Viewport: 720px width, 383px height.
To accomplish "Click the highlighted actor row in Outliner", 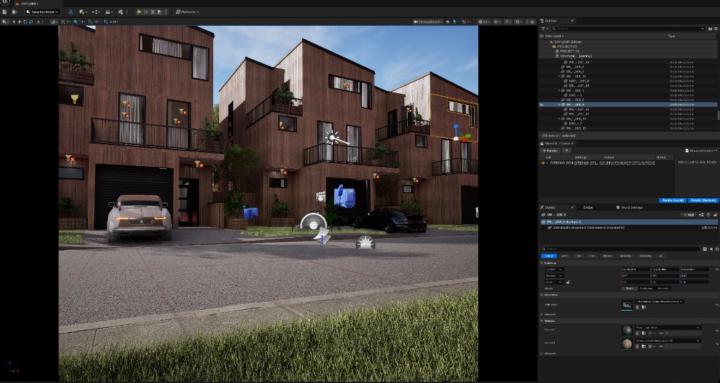I will [628, 105].
